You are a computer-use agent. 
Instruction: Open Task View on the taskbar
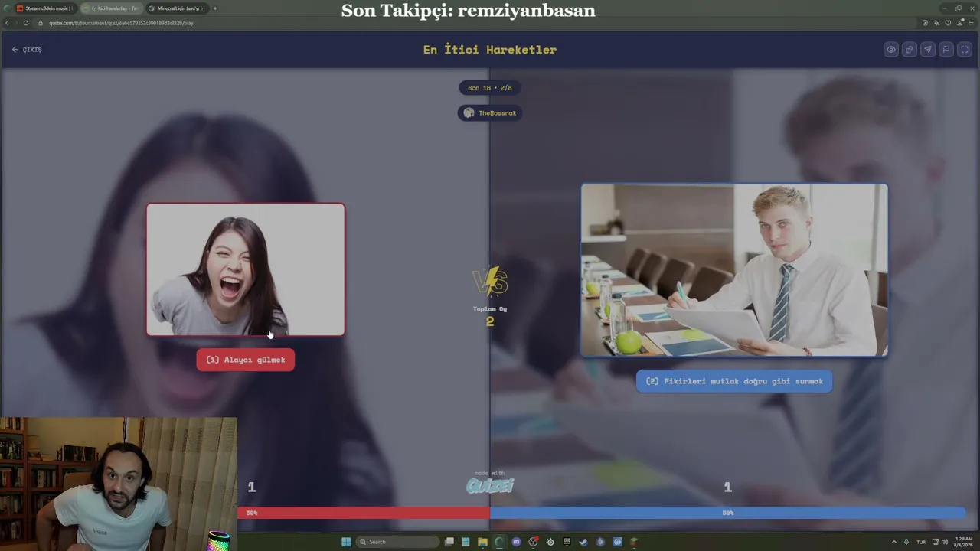point(449,542)
